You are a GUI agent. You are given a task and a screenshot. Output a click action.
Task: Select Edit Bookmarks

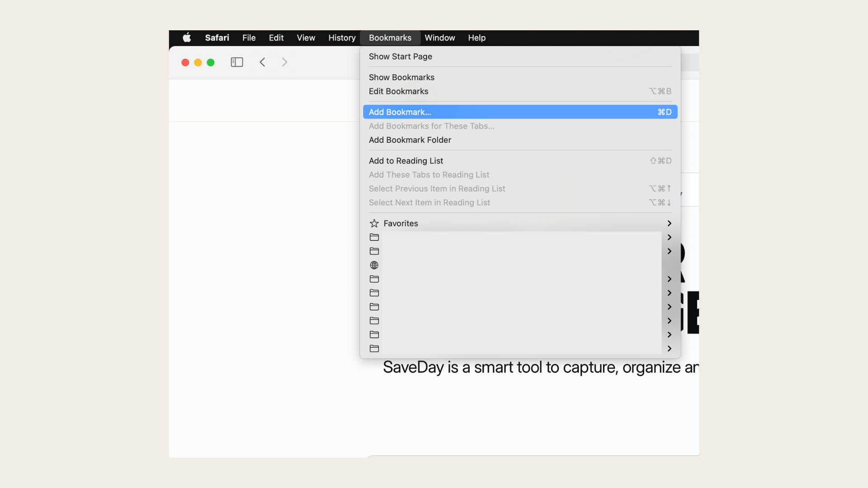[520, 91]
